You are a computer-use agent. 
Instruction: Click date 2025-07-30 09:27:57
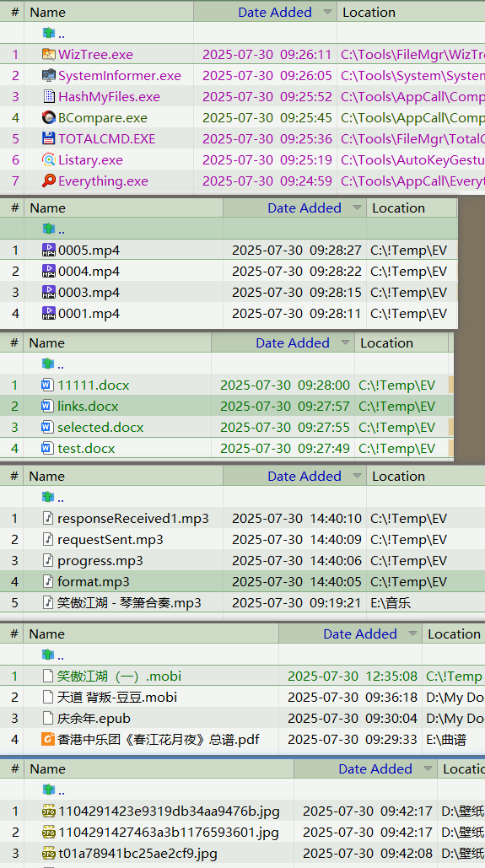(x=285, y=406)
